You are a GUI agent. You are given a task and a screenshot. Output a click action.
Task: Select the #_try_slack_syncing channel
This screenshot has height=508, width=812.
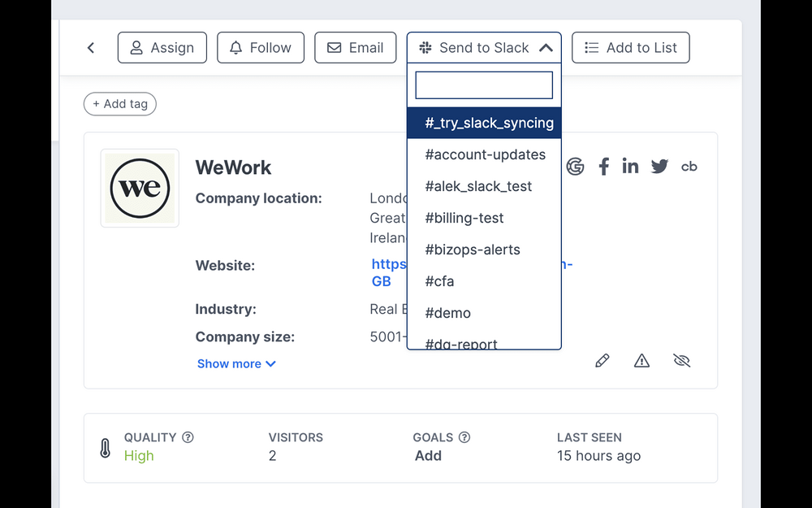484,123
